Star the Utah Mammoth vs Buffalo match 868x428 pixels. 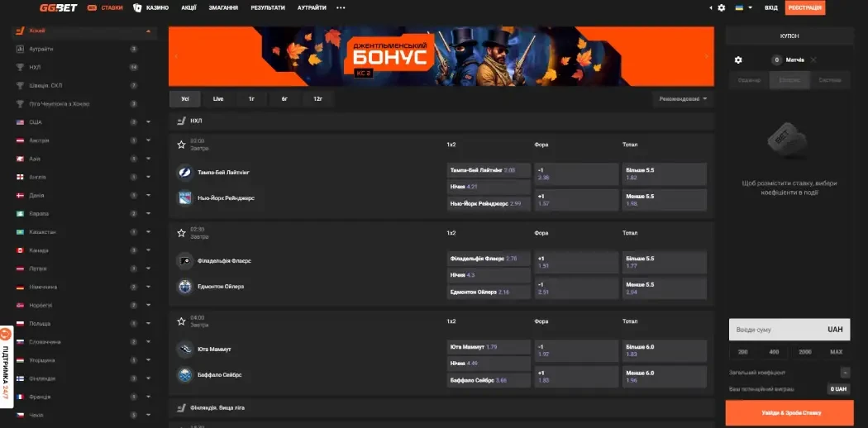click(181, 321)
